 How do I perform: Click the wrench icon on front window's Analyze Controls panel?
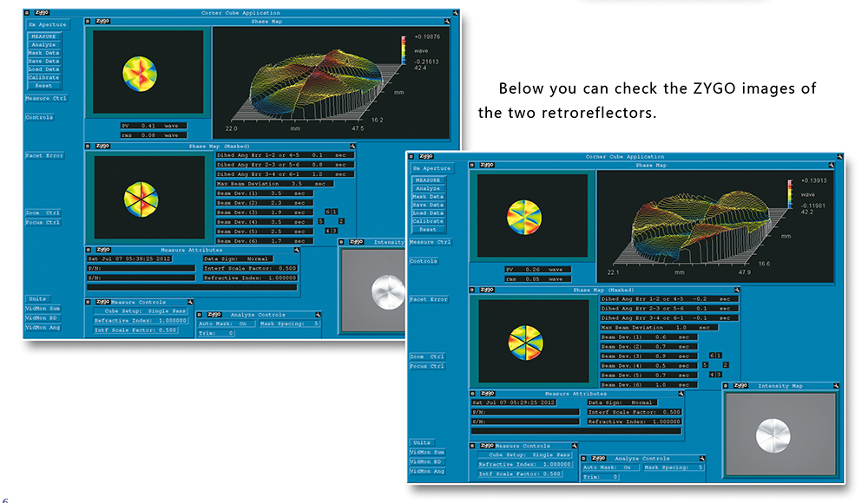tap(701, 458)
